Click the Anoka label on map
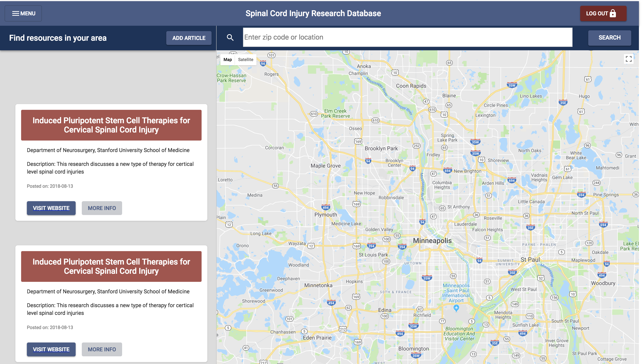Screen dimensions: 642x364 [x=364, y=66]
